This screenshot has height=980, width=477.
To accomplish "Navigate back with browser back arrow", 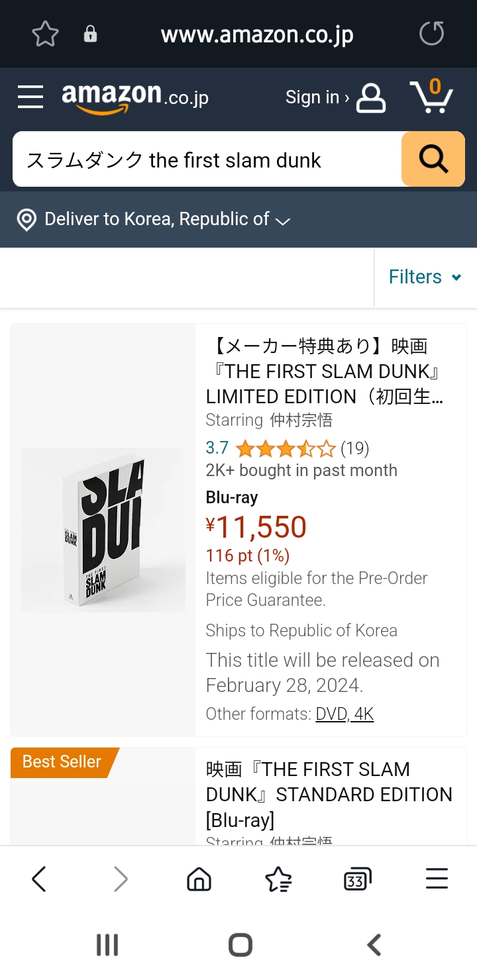I will pos(39,879).
